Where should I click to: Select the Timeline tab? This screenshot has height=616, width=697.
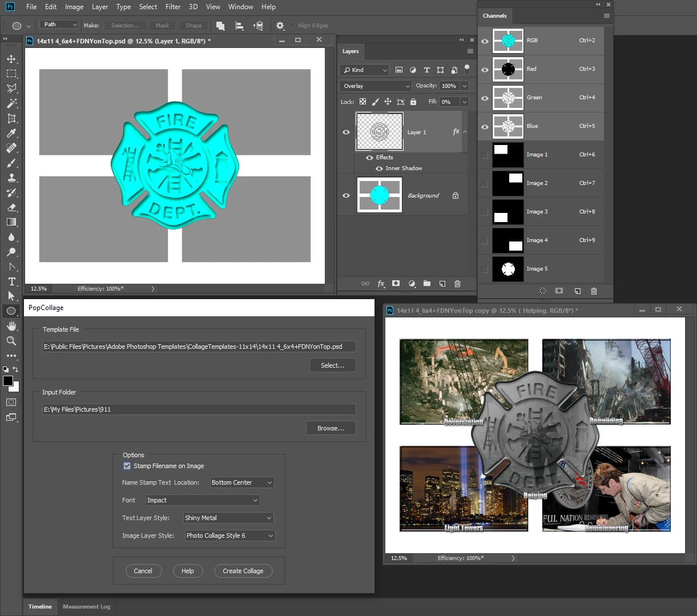(x=40, y=606)
